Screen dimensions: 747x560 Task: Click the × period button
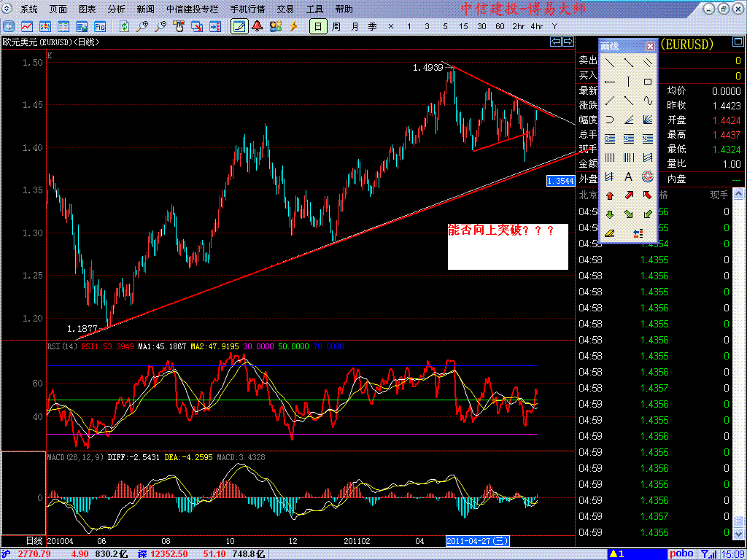click(391, 27)
